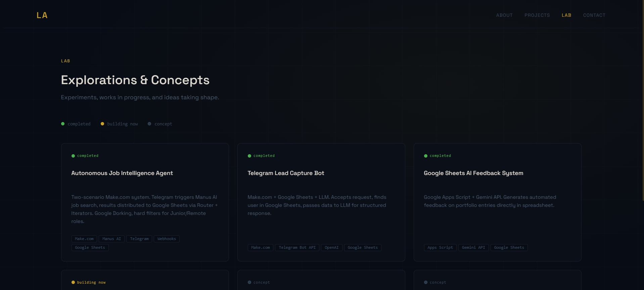The height and width of the screenshot is (290, 644).
Task: Click the Google Sheets tag on the AI Feedback card
Action: point(509,247)
